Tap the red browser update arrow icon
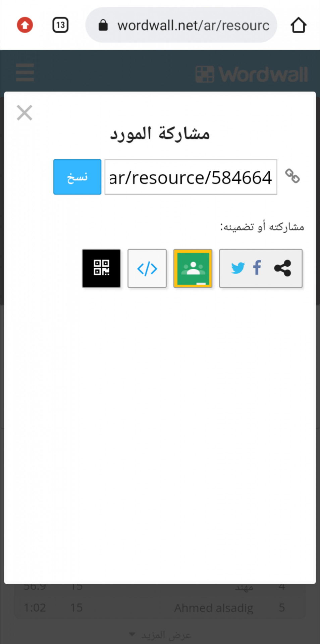Image resolution: width=320 pixels, height=644 pixels. 25,25
